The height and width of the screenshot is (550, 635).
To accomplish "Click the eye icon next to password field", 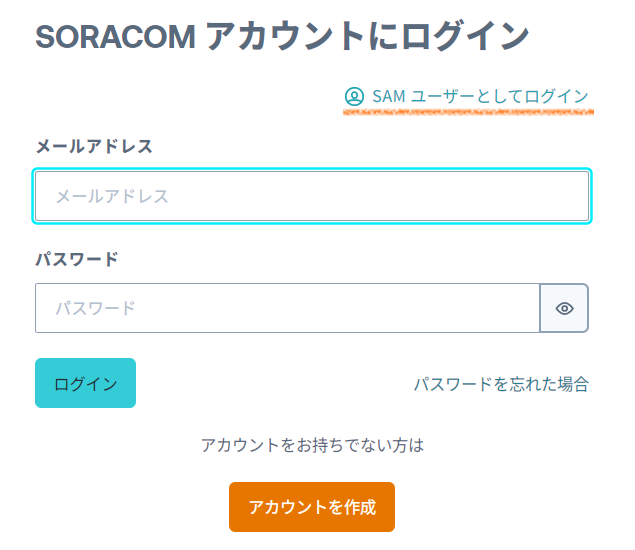I will tap(564, 308).
